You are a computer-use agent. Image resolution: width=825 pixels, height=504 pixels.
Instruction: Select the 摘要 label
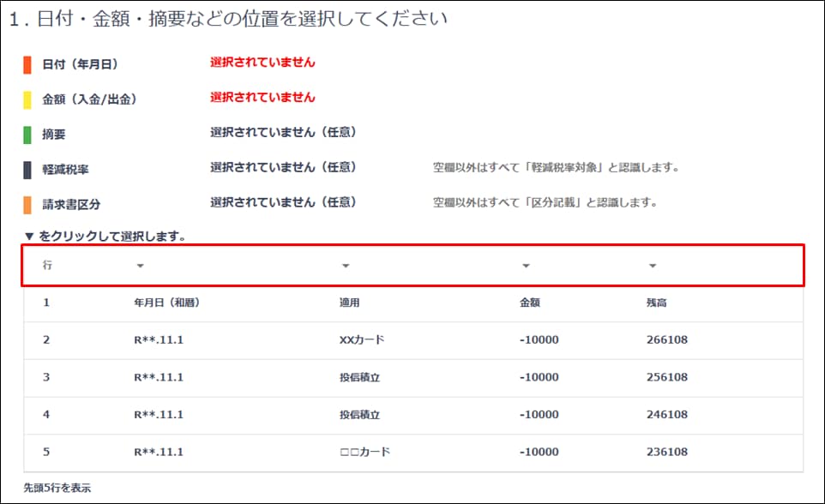tap(54, 135)
